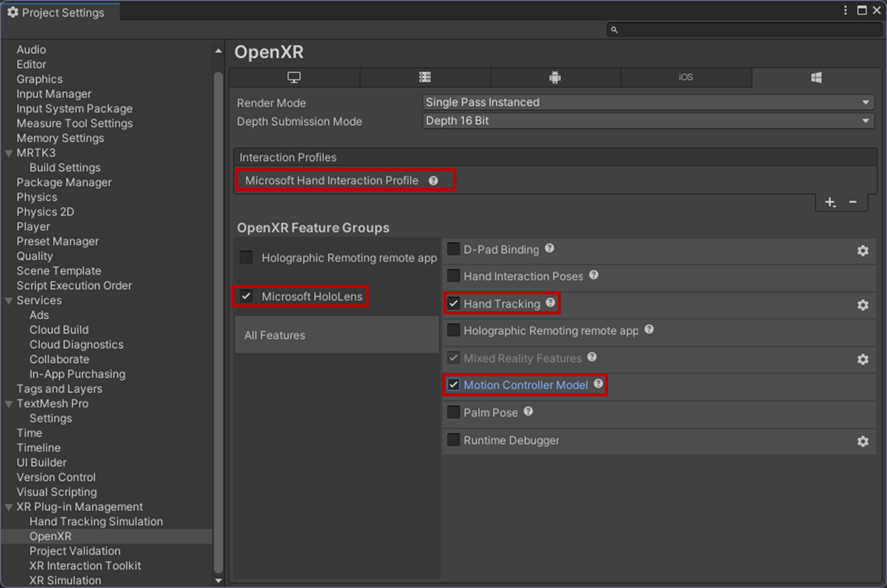Select Cloud Diagnostics under Services
887x588 pixels.
[x=77, y=344]
